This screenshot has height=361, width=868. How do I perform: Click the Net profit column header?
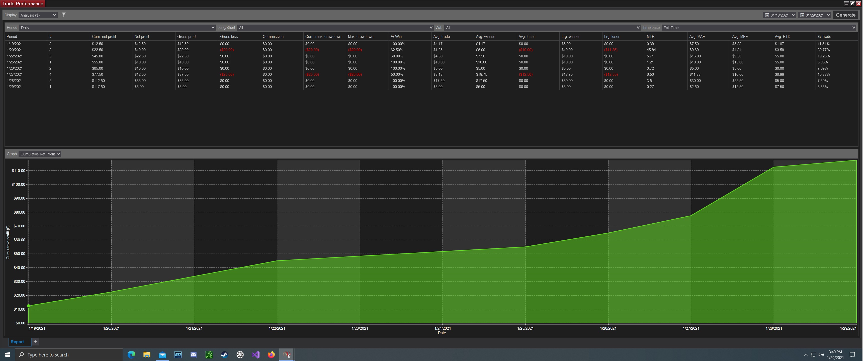[141, 36]
